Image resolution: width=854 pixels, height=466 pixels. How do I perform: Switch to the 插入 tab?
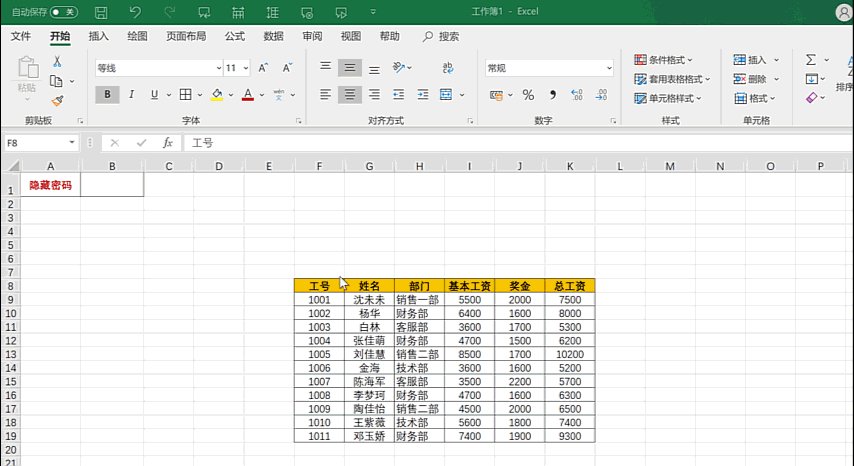99,36
